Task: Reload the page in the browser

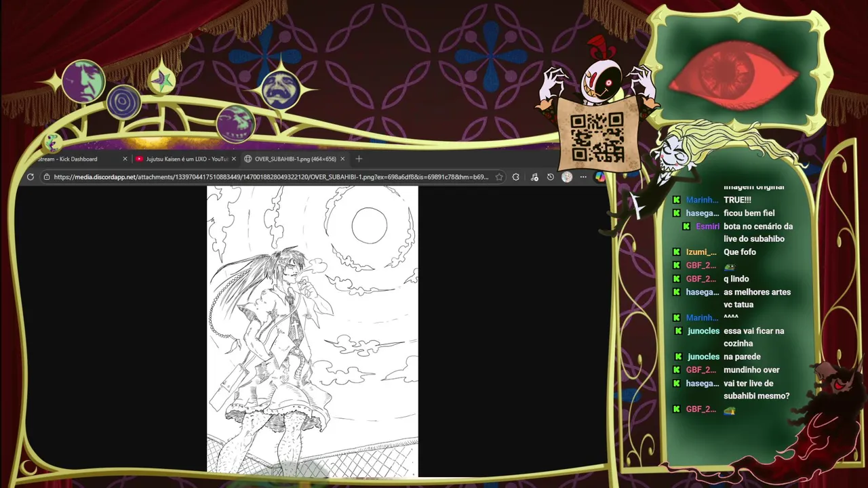Action: [x=31, y=177]
